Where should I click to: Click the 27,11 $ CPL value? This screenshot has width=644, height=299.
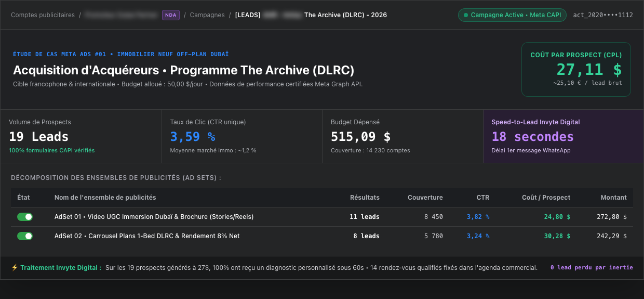tap(589, 69)
